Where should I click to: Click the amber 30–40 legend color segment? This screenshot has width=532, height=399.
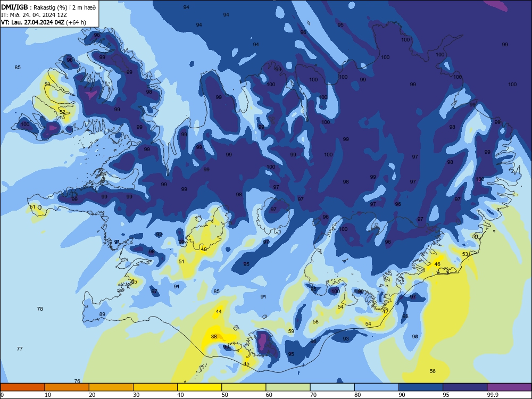coord(155,387)
